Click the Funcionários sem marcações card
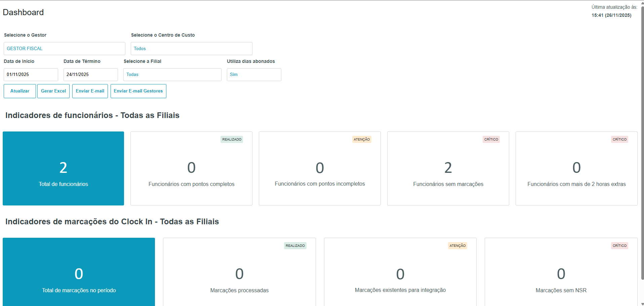The height and width of the screenshot is (306, 644). [448, 168]
